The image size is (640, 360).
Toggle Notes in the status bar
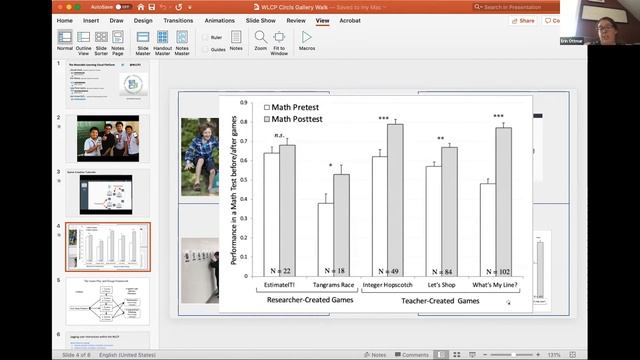click(375, 355)
